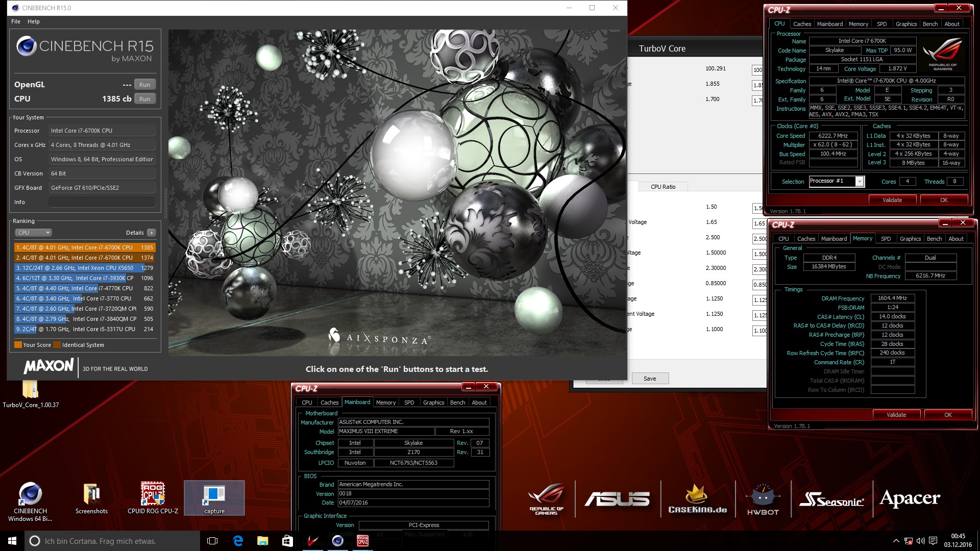
Task: Click the Cinebench rendered scene image
Action: (397, 193)
